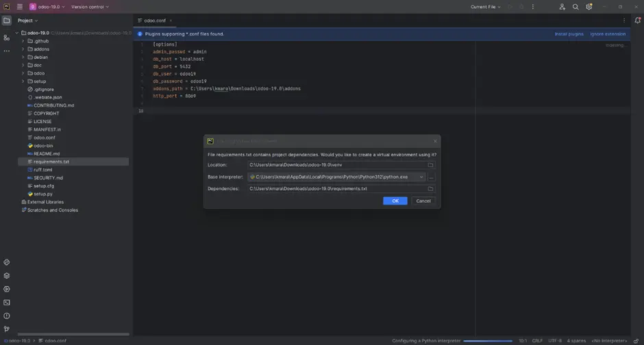Open the Git version control tool window

7,329
